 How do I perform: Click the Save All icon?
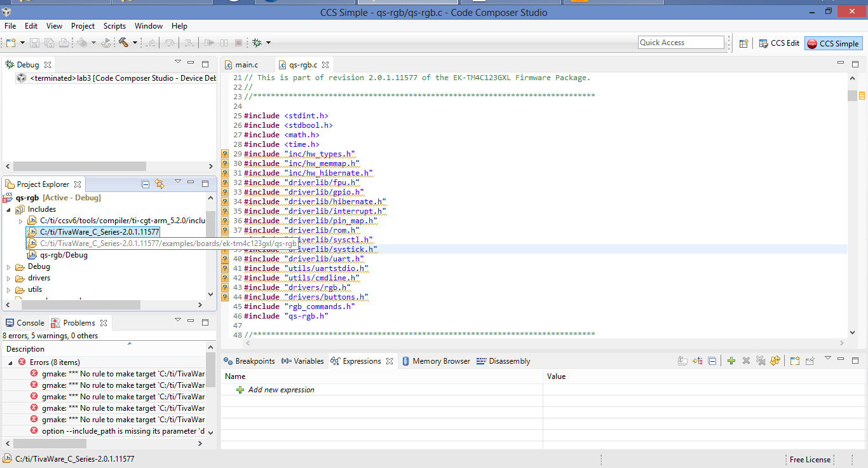tap(49, 43)
